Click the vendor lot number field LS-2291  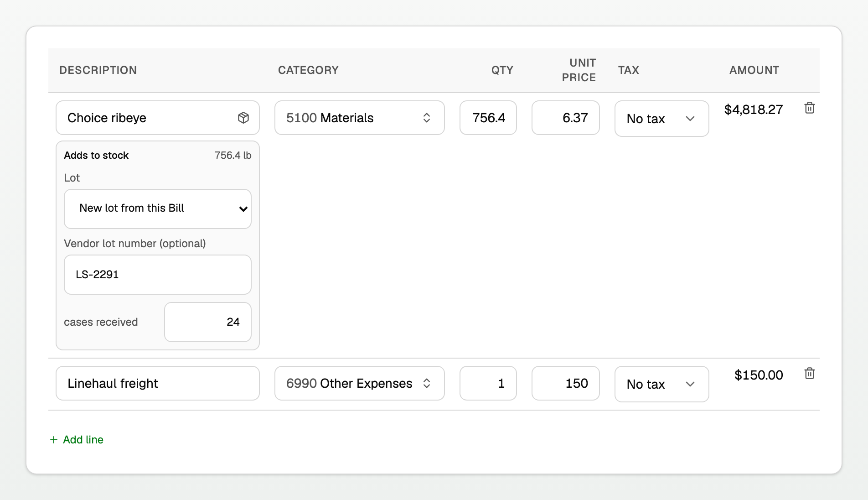[x=158, y=275]
